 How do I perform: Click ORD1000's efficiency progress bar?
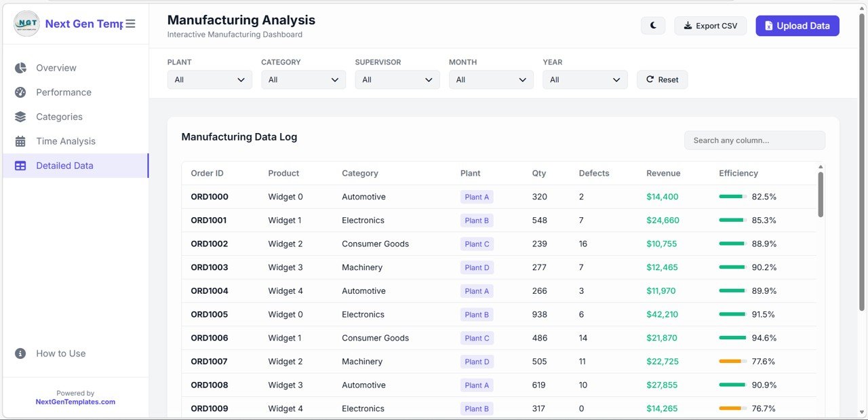coord(732,196)
